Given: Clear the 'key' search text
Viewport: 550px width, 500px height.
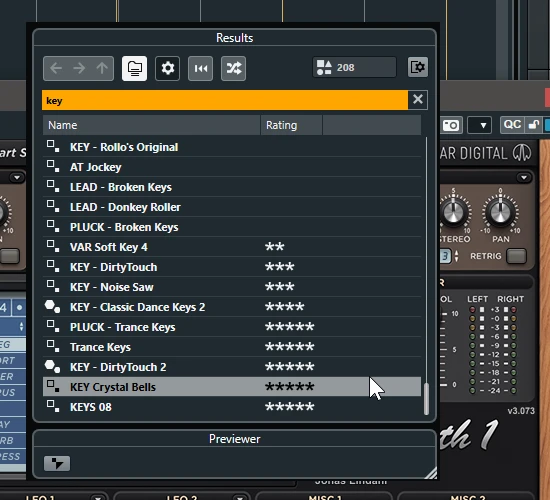Looking at the screenshot, I should point(417,100).
